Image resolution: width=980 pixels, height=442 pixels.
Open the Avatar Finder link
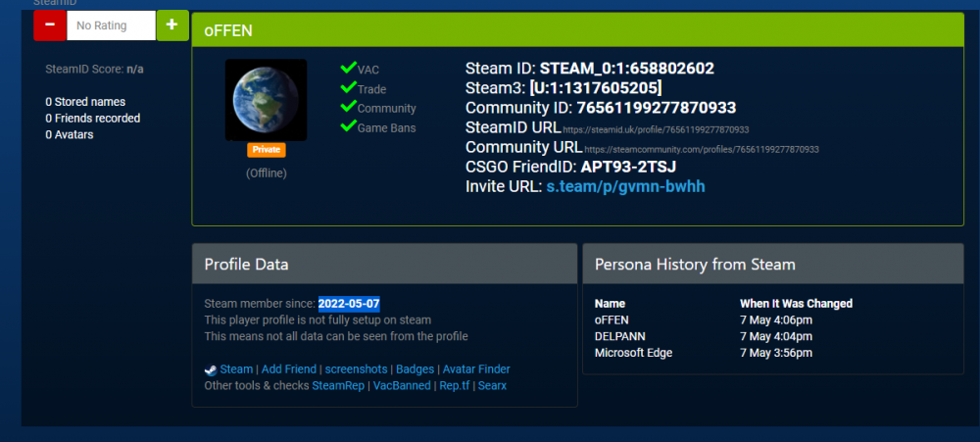(x=476, y=369)
